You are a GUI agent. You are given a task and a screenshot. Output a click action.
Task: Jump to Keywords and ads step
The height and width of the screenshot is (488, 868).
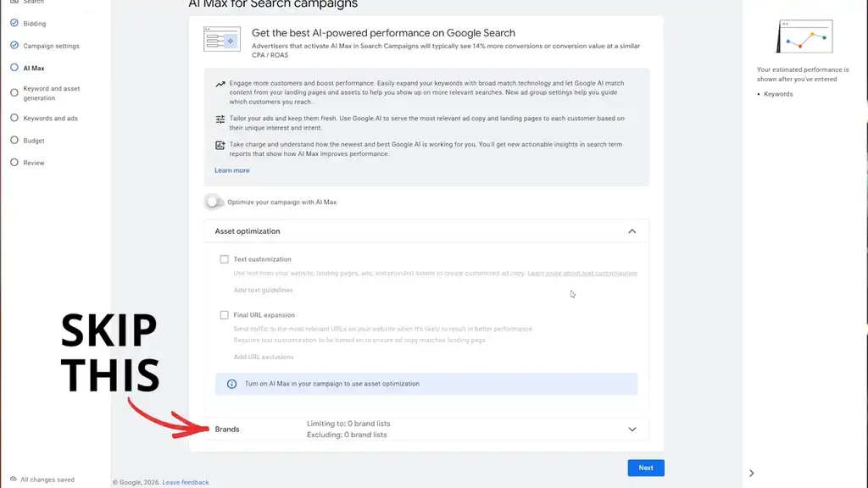[50, 119]
